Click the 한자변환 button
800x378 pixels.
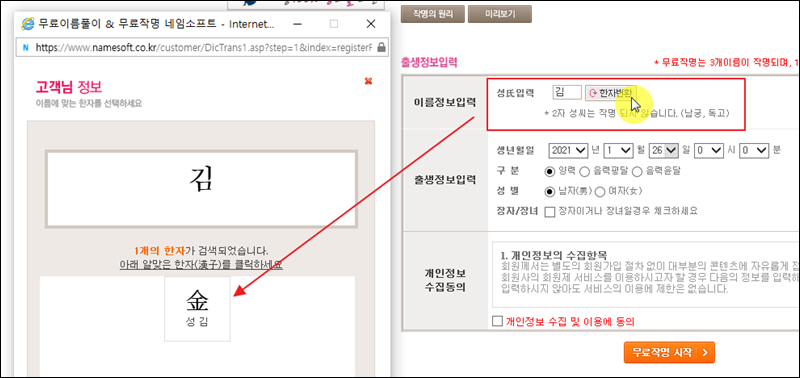point(611,93)
